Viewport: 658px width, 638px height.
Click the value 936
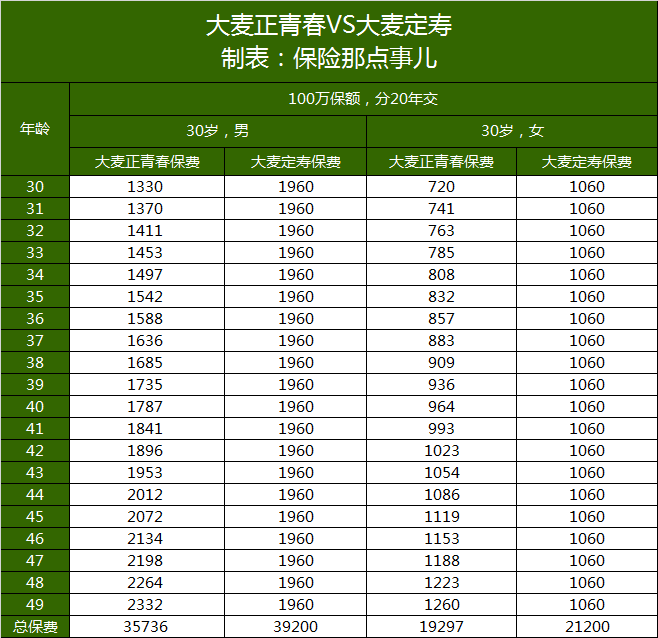pyautogui.click(x=441, y=384)
